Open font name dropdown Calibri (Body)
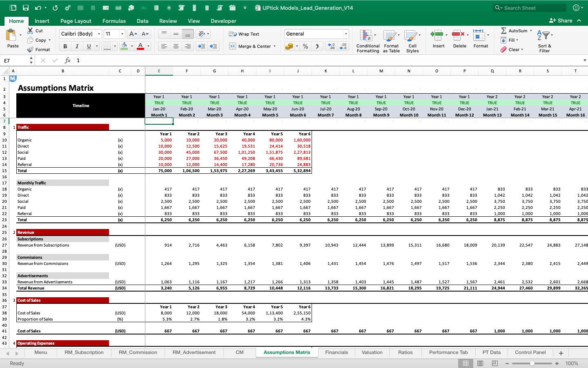The width and height of the screenshot is (588, 368). [x=99, y=34]
